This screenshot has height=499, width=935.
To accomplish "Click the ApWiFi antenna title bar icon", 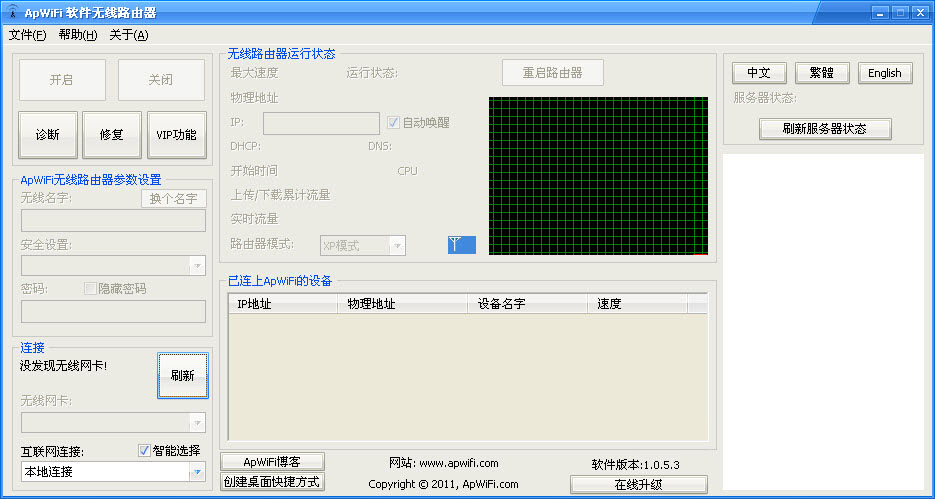I will tap(13, 11).
